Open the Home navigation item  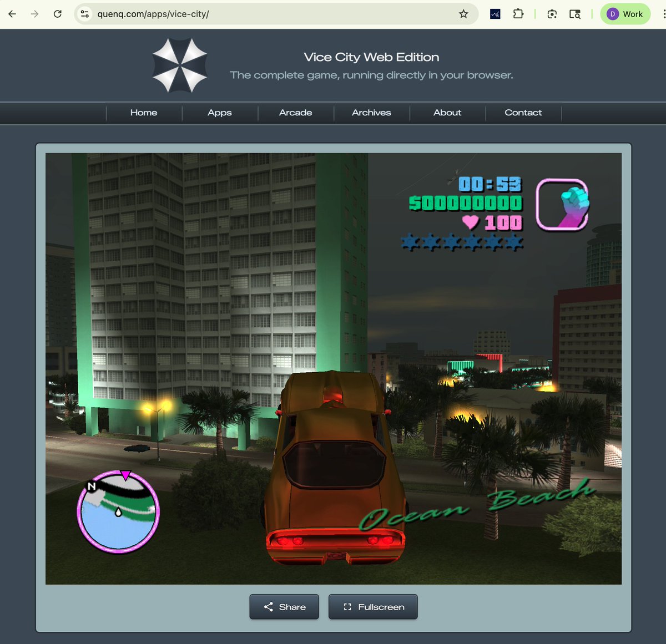pyautogui.click(x=144, y=113)
